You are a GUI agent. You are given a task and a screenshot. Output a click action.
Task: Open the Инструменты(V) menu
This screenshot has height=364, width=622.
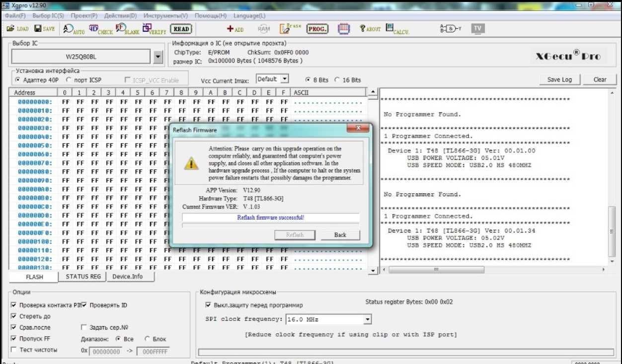pos(166,15)
